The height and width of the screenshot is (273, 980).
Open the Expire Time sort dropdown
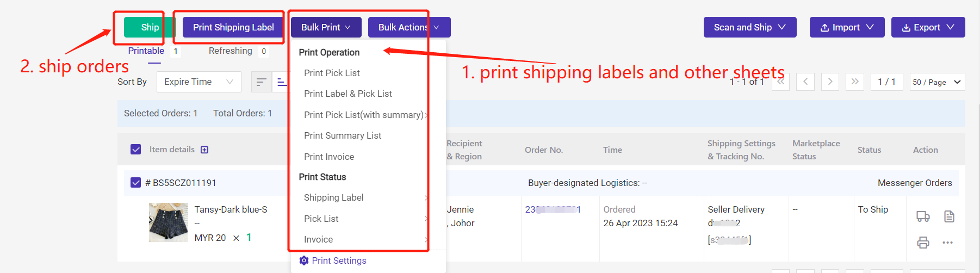click(199, 82)
